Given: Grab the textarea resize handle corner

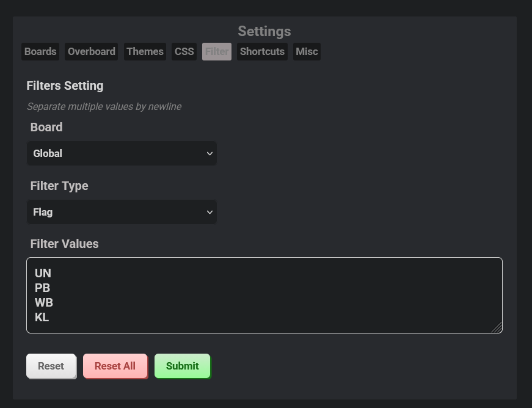Looking at the screenshot, I should pos(497,328).
